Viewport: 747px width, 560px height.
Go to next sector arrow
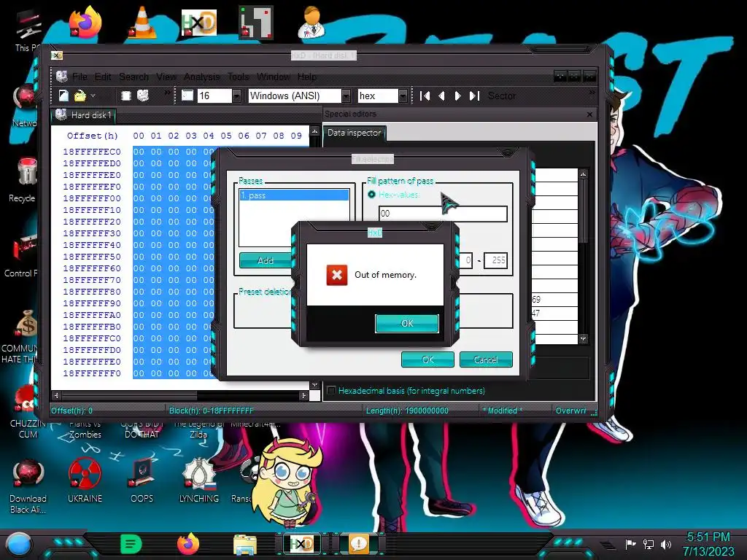coord(457,96)
